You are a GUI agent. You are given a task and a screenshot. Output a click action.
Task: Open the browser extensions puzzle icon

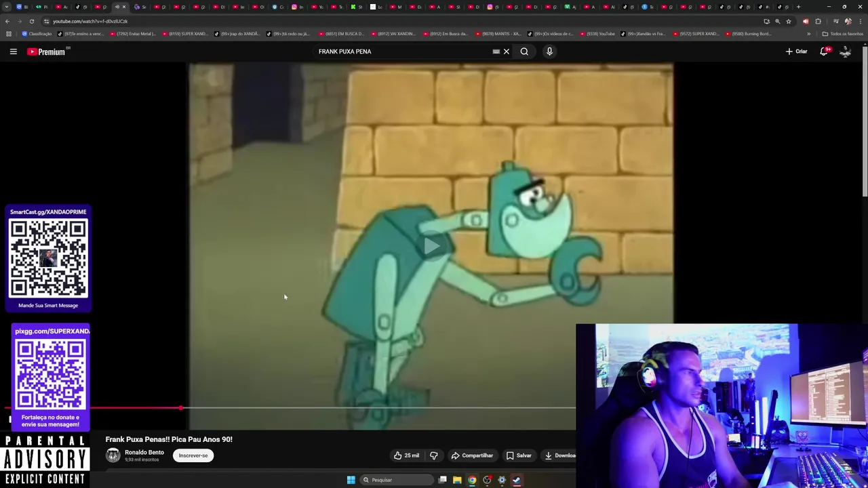click(x=818, y=21)
